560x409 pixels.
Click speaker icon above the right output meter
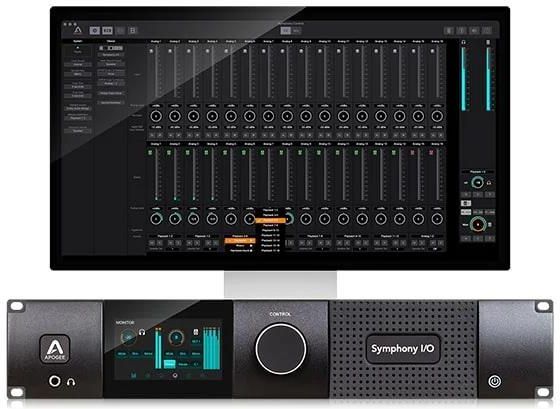coord(488,42)
